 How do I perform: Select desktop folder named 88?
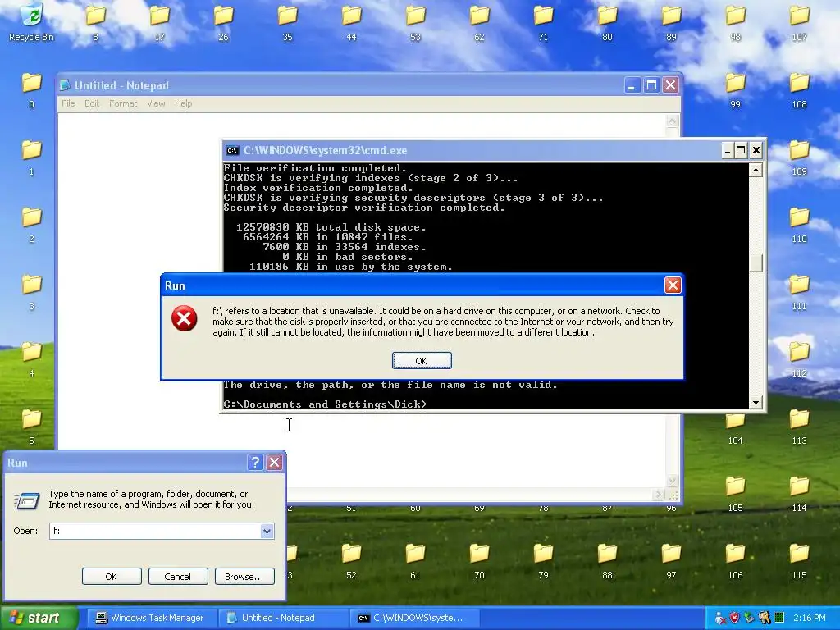[607, 560]
